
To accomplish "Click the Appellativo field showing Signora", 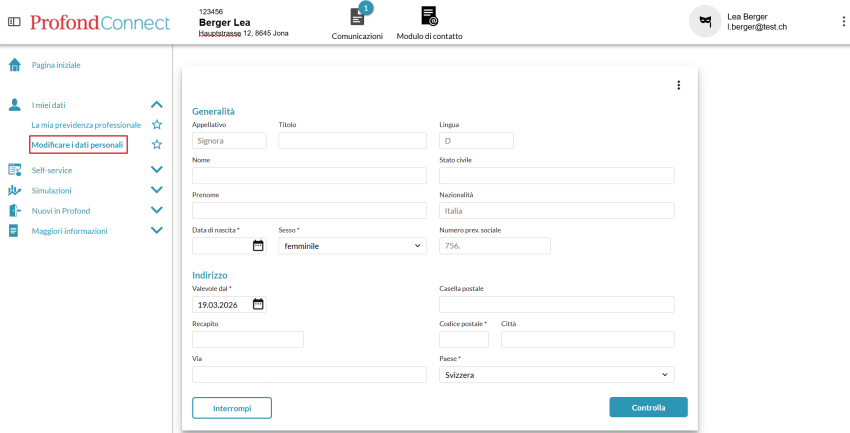I will point(229,140).
